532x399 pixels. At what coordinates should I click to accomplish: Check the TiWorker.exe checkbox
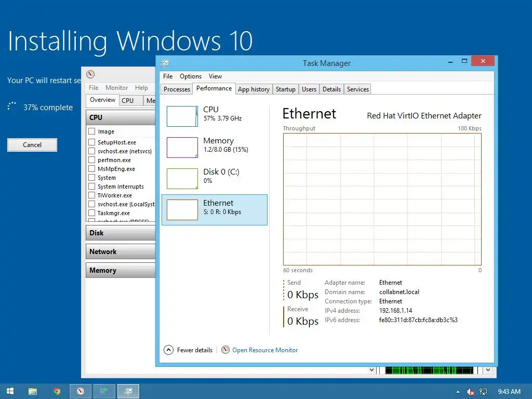(x=91, y=195)
